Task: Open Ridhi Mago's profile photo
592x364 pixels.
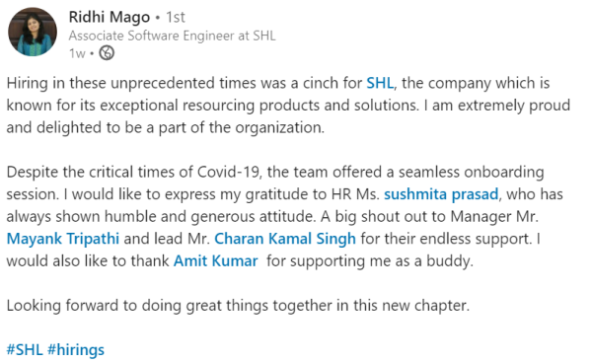Action: coord(33,33)
